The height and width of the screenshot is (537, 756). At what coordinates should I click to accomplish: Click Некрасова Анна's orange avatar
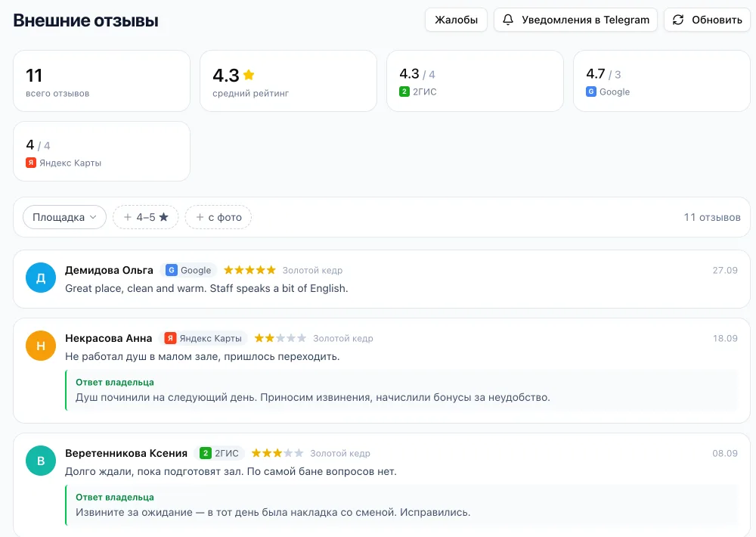(41, 346)
